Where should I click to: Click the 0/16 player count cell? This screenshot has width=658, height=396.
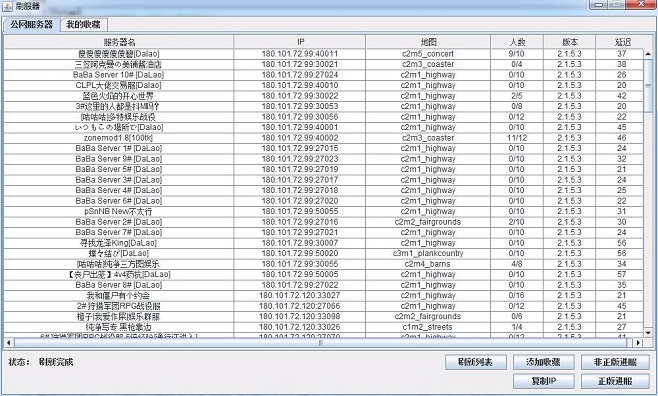(x=517, y=295)
